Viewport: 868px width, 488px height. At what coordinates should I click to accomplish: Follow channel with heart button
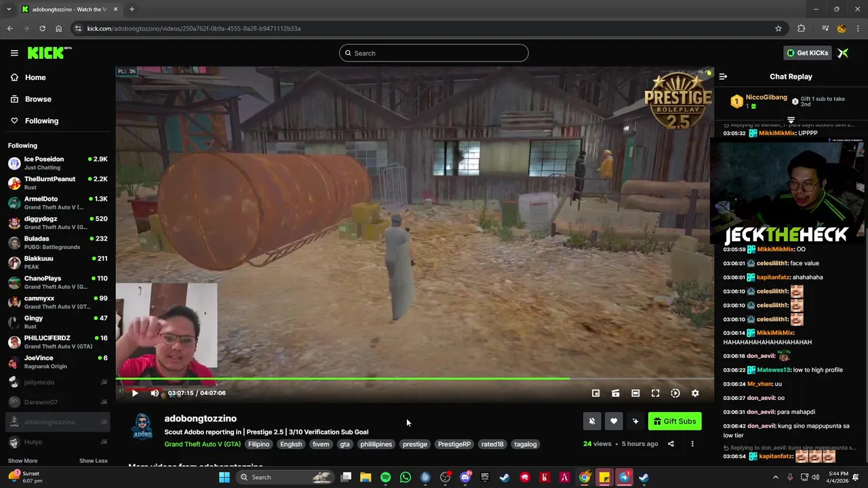point(614,421)
